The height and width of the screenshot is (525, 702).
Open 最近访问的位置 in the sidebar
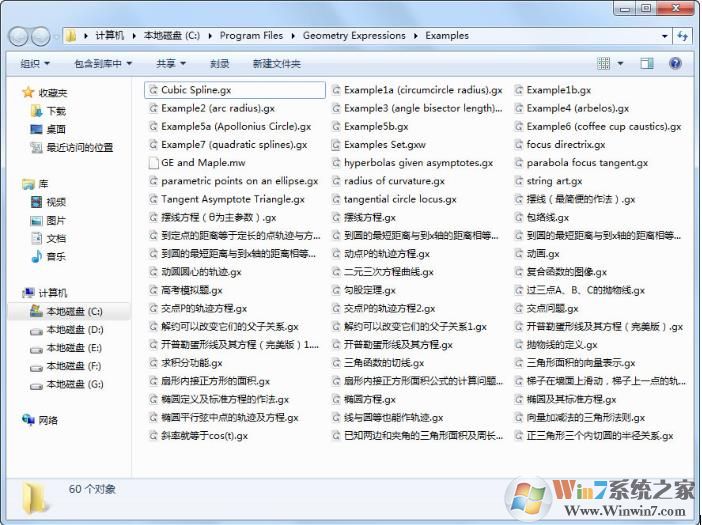[x=72, y=147]
